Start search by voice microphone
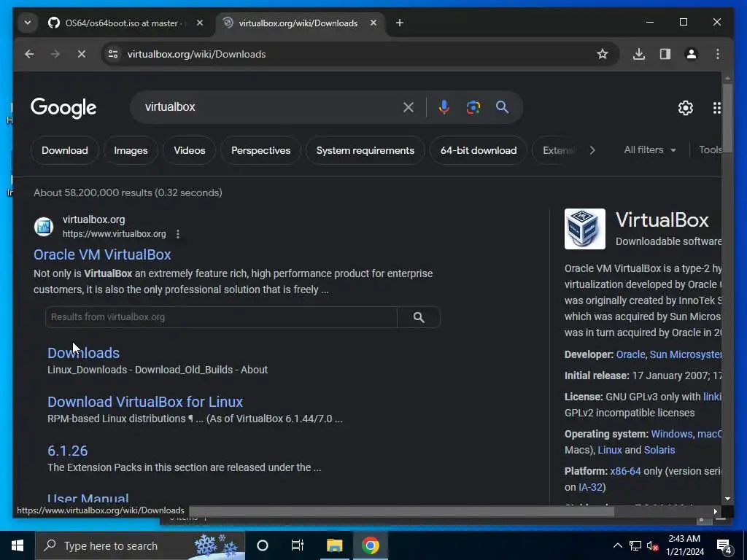The width and height of the screenshot is (747, 560). tap(444, 107)
